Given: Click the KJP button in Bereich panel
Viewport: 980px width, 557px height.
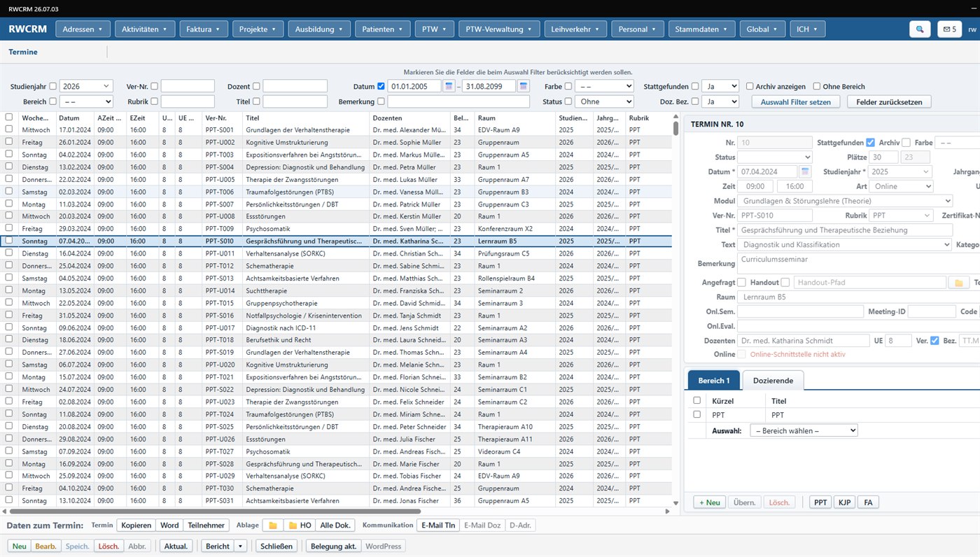Looking at the screenshot, I should [x=843, y=502].
